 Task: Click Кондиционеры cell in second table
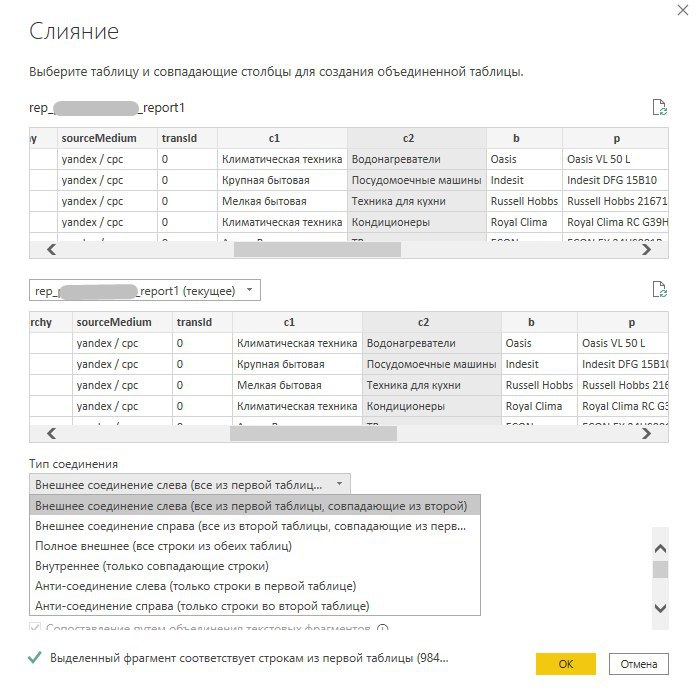click(x=432, y=406)
